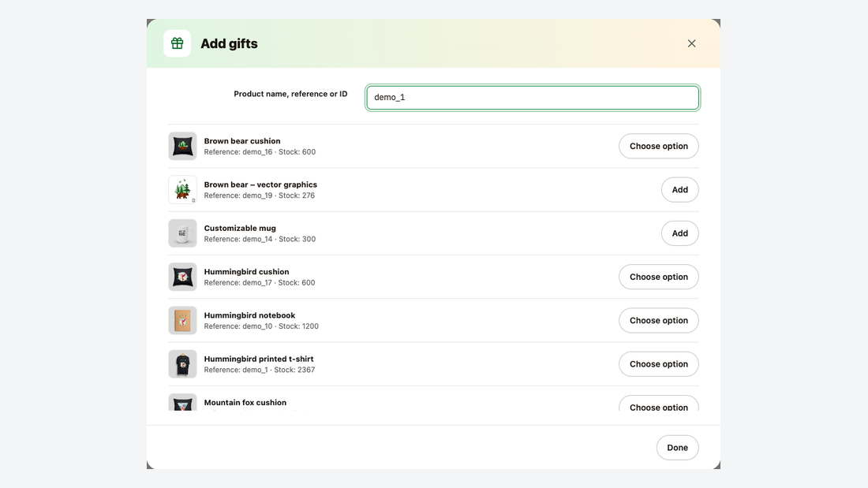Select the 'Brown bear cushion' product name
This screenshot has width=868, height=488.
coord(242,141)
